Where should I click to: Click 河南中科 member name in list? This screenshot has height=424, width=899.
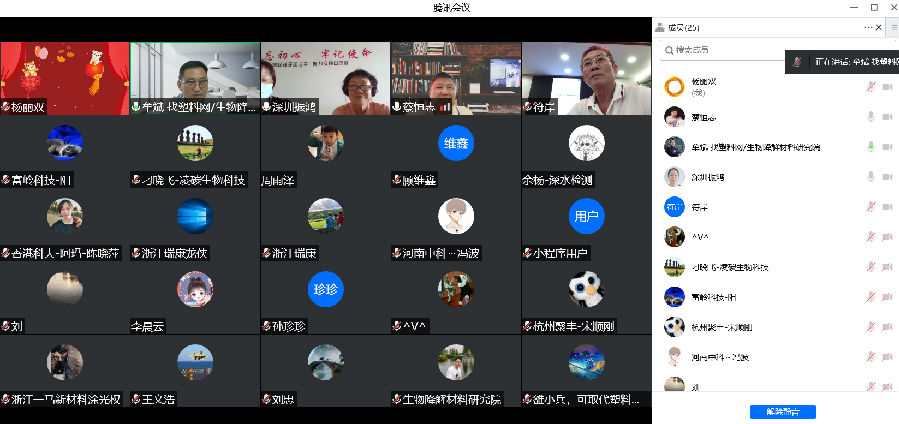pos(720,358)
